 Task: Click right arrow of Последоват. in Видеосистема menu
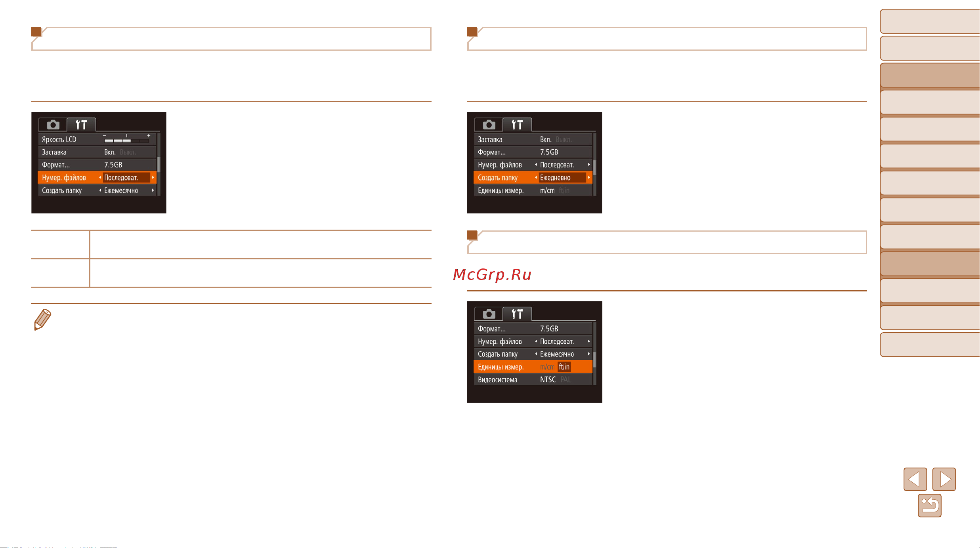(x=589, y=341)
